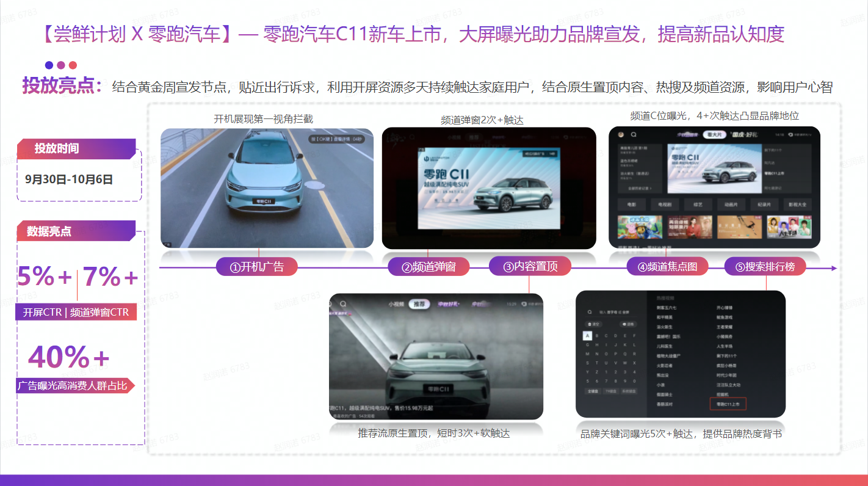Select the 看大片 tab
The width and height of the screenshot is (868, 486).
point(715,134)
